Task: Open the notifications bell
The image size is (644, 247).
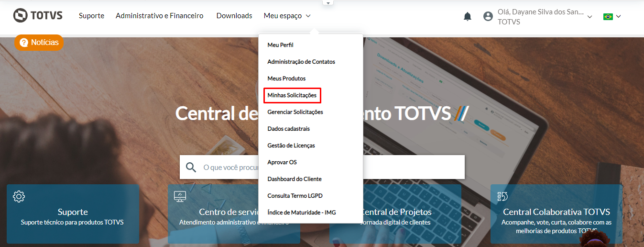Action: [468, 16]
